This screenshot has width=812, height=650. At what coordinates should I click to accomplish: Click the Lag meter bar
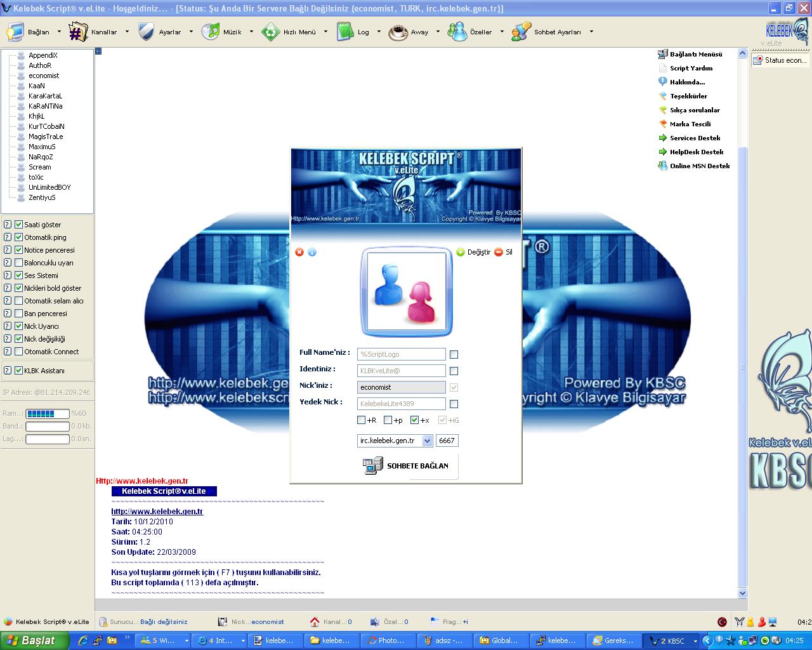48,439
